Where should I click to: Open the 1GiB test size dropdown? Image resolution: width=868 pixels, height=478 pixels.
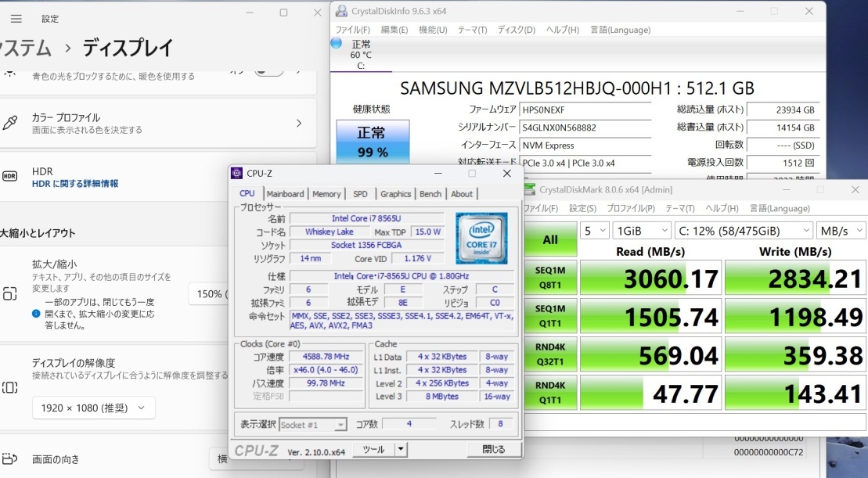642,231
